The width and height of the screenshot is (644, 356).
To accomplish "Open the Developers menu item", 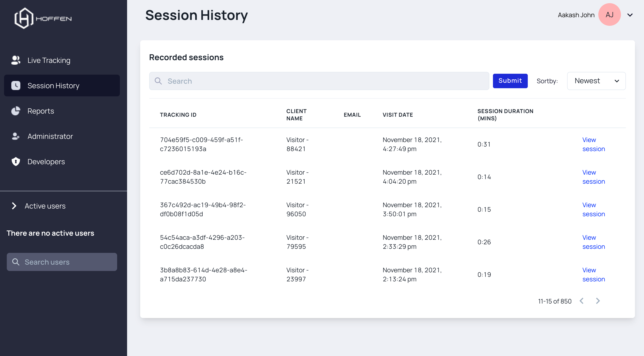I will coord(46,161).
